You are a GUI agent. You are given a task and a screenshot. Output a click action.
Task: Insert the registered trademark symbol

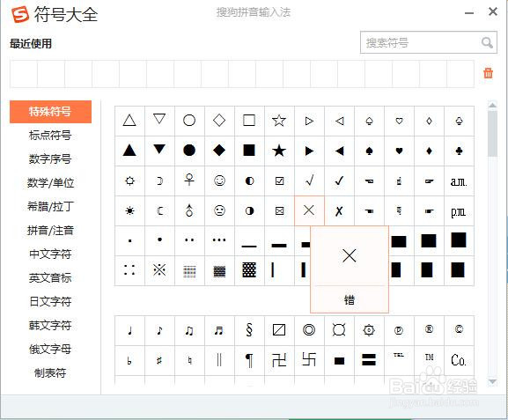[429, 330]
